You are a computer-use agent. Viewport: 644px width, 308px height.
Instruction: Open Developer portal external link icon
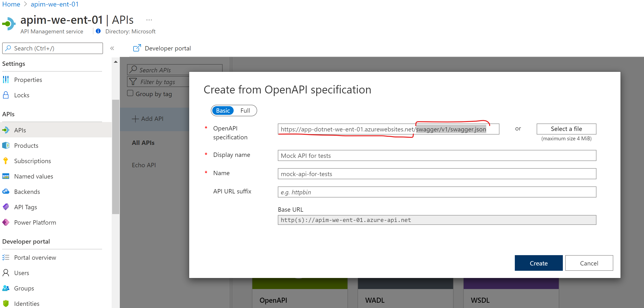click(x=137, y=48)
